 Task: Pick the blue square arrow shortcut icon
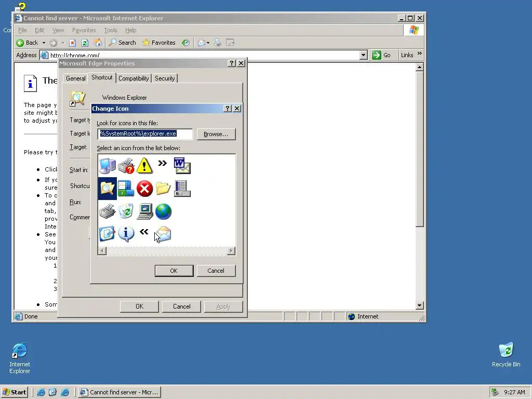click(107, 234)
